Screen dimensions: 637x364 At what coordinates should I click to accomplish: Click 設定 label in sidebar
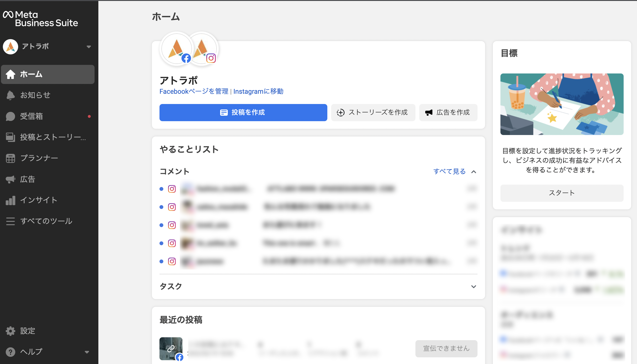point(27,331)
